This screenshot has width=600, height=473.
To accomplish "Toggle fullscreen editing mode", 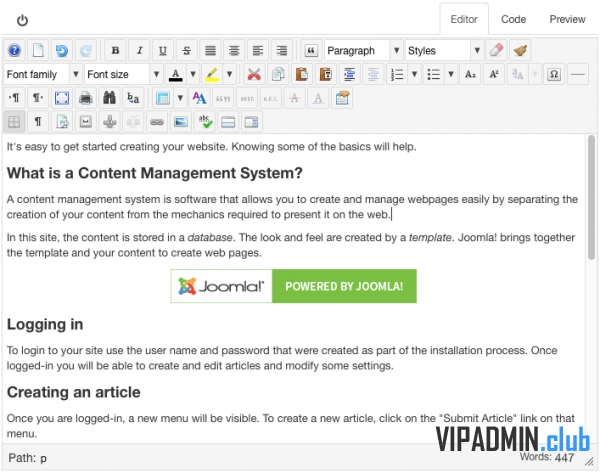I will point(62,98).
